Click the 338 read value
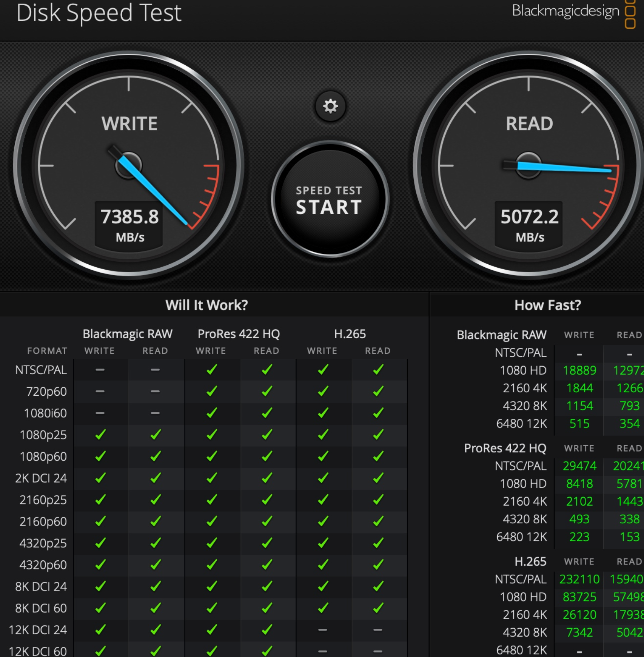This screenshot has width=644, height=657. click(630, 519)
